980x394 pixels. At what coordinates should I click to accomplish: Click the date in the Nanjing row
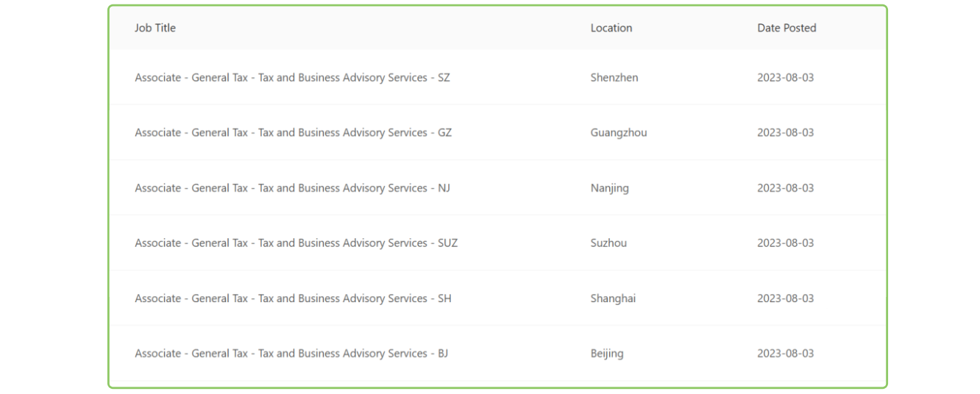click(786, 188)
